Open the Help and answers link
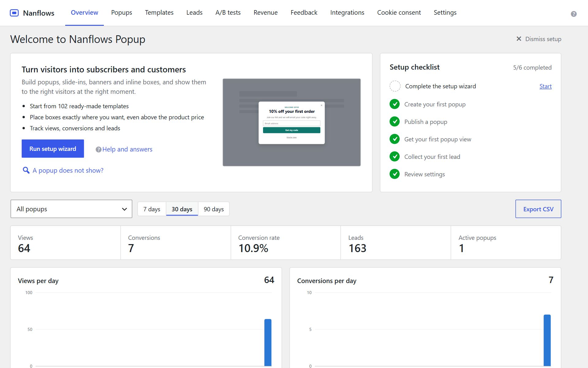588x368 pixels. [127, 149]
